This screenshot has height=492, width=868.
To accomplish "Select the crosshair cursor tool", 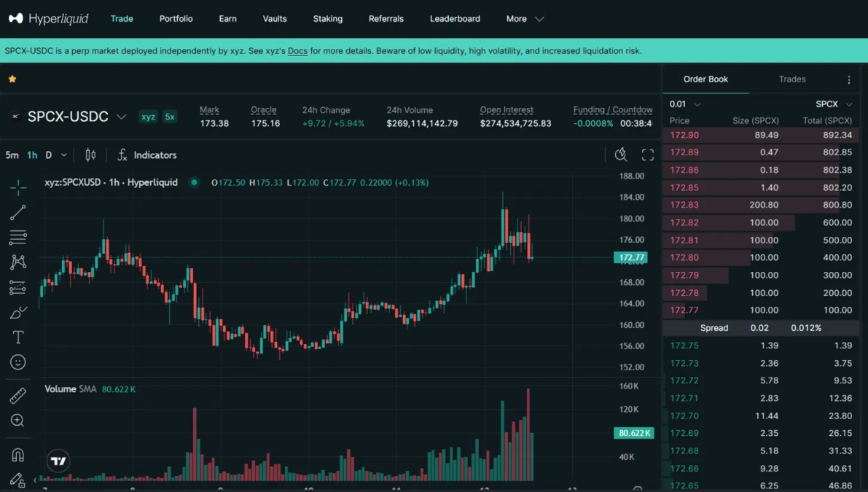I will click(17, 187).
